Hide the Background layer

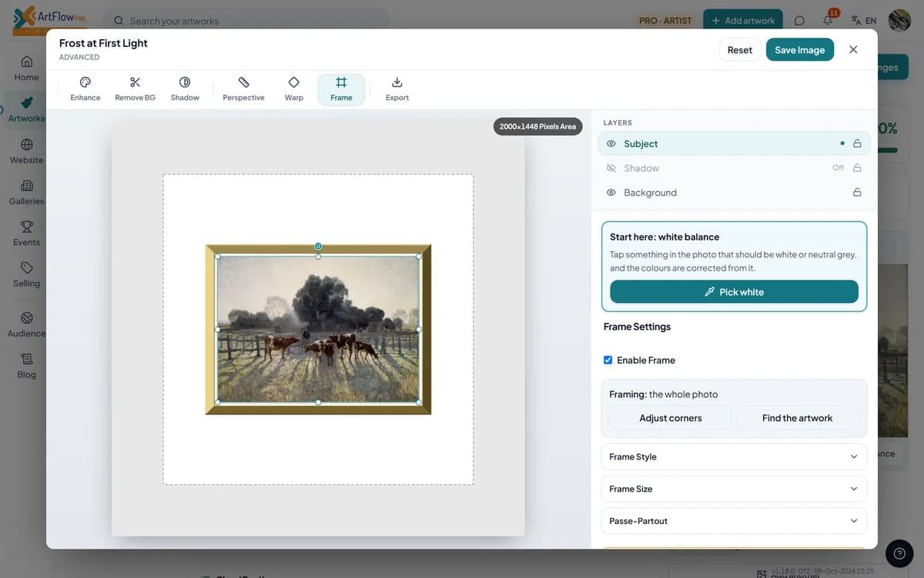click(x=611, y=193)
